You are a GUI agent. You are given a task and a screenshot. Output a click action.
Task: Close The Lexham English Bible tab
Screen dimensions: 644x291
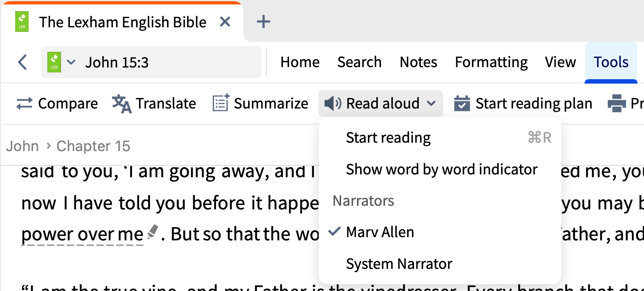[x=225, y=22]
